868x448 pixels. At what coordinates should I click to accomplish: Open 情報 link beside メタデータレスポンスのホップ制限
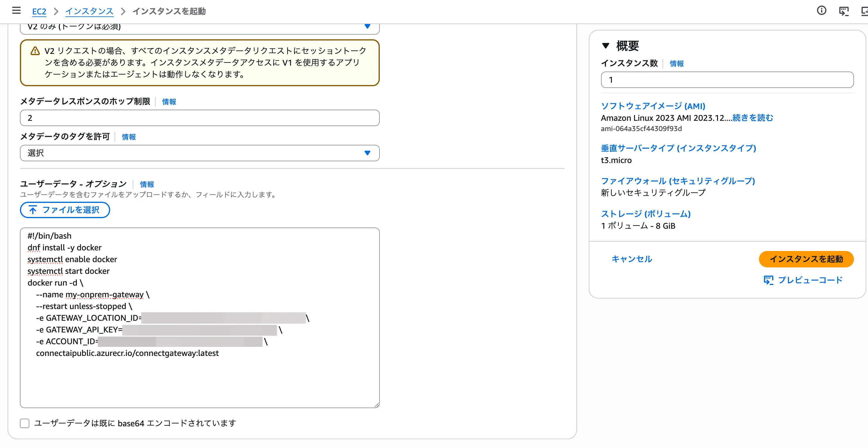169,102
